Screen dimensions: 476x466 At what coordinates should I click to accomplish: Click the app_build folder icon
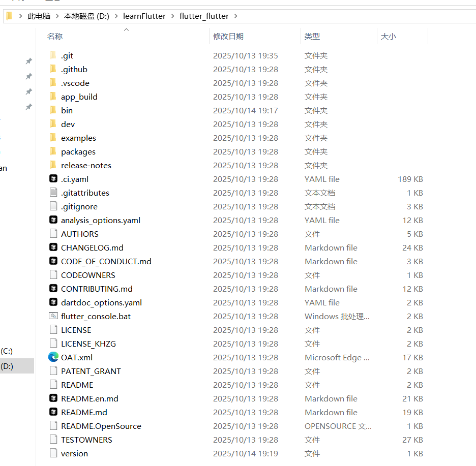coord(53,97)
